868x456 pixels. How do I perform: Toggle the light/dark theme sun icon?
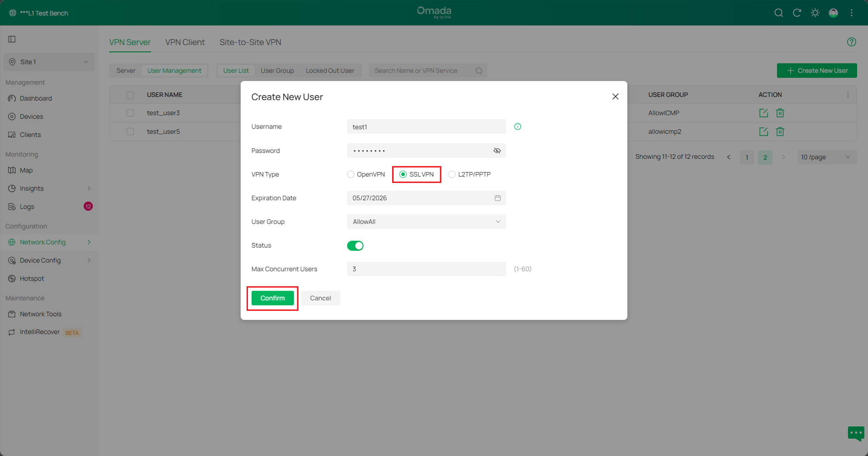(815, 13)
